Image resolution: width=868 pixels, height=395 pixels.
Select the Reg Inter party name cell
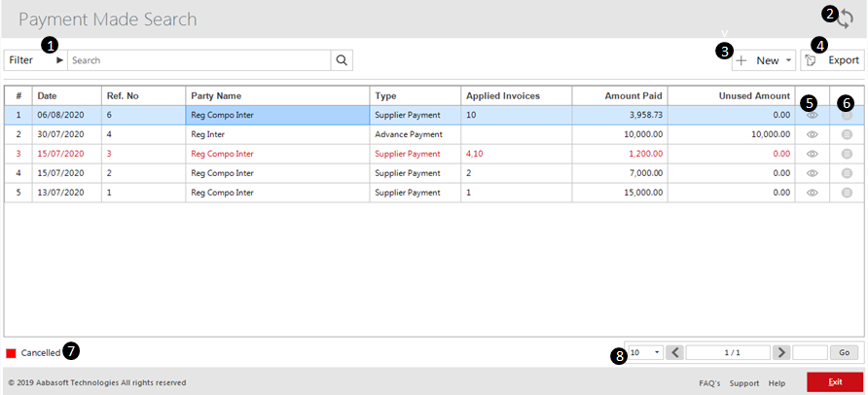coord(277,134)
